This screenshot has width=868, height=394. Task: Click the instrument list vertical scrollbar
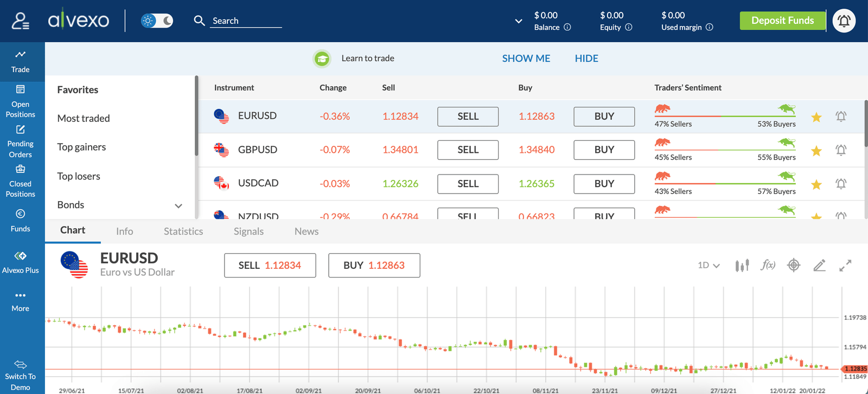[866, 123]
